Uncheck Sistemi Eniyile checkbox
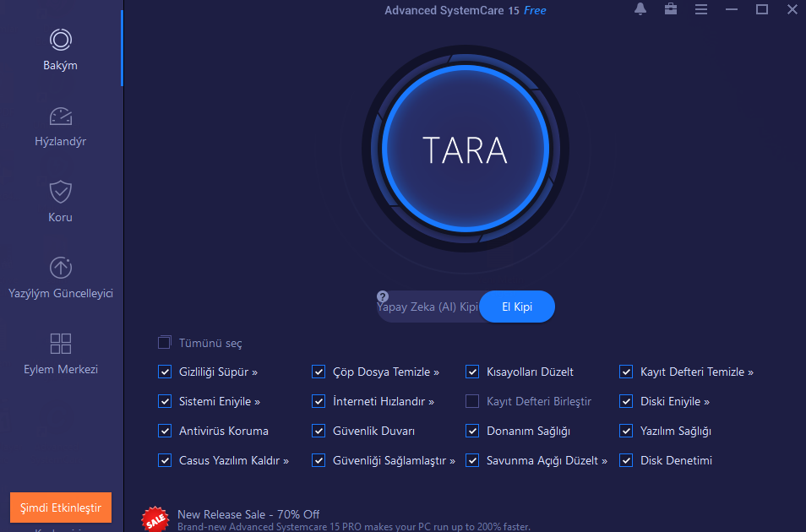Screen dimensions: 806x532 pyautogui.click(x=165, y=401)
